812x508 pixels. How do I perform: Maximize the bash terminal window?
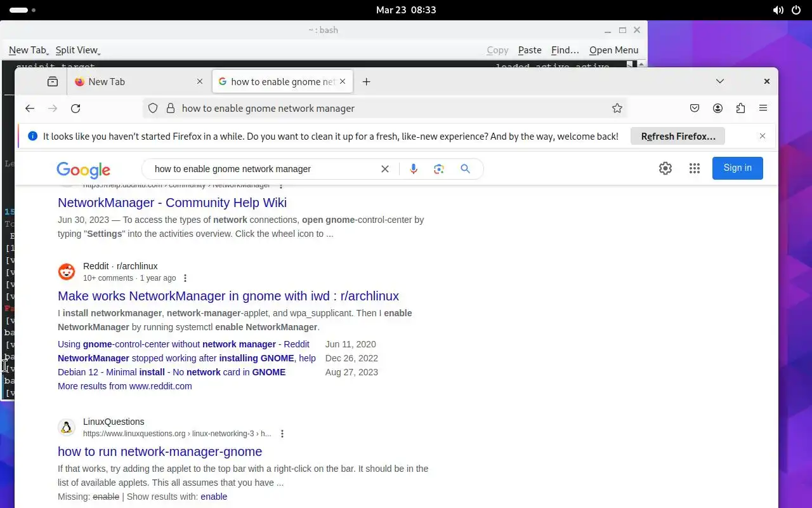point(622,30)
